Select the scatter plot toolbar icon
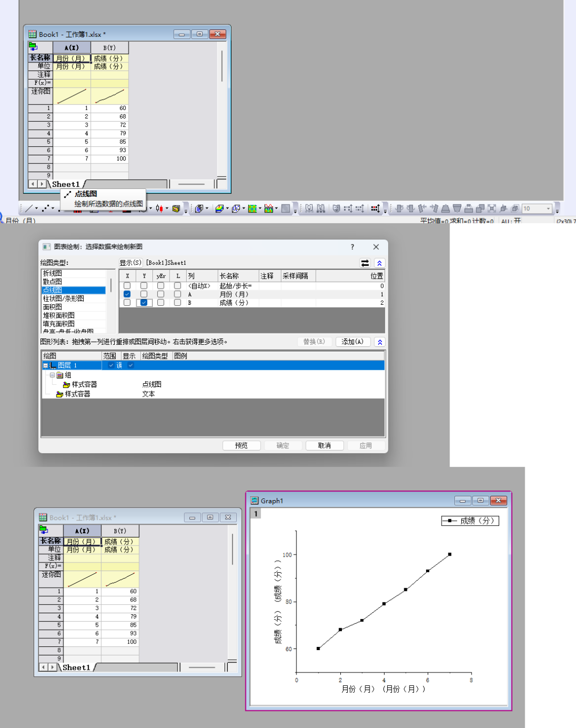576x728 pixels. tap(46, 208)
